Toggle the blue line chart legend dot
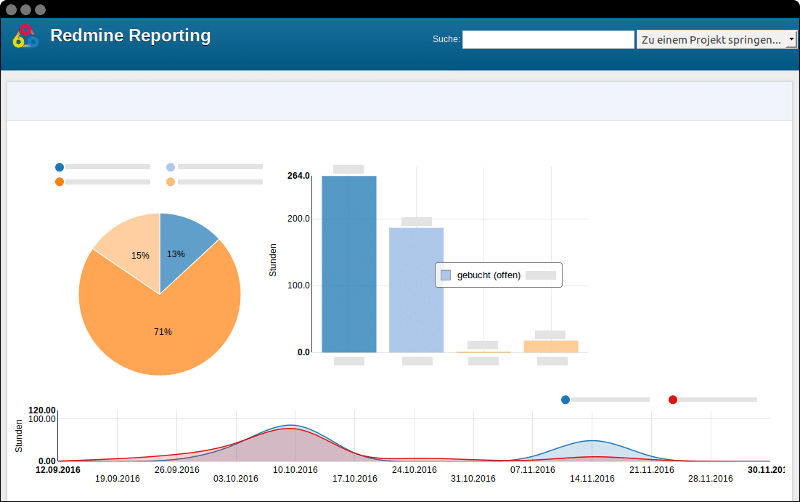 pyautogui.click(x=565, y=399)
